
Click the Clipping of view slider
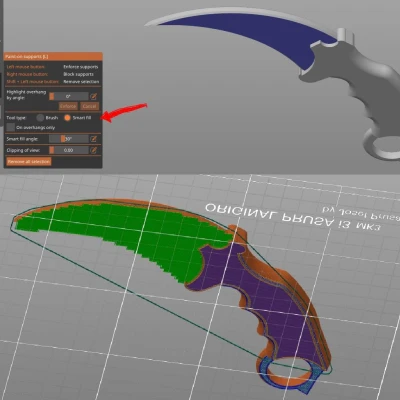coord(69,150)
